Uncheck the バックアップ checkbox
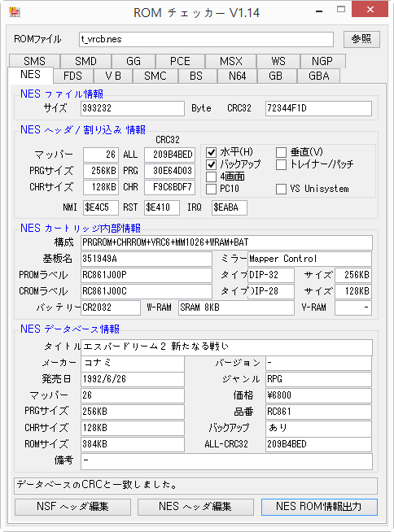Viewport: 394px width, 532px height. (212, 165)
